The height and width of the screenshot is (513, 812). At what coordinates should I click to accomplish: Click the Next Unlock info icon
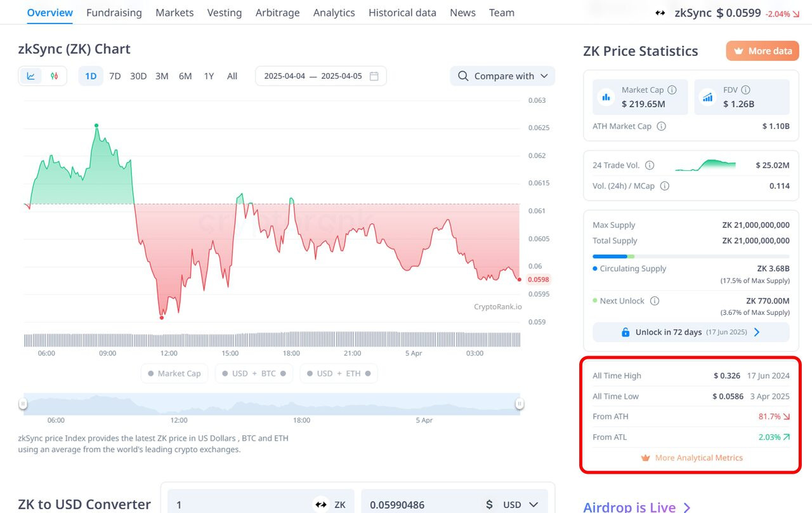coord(655,301)
